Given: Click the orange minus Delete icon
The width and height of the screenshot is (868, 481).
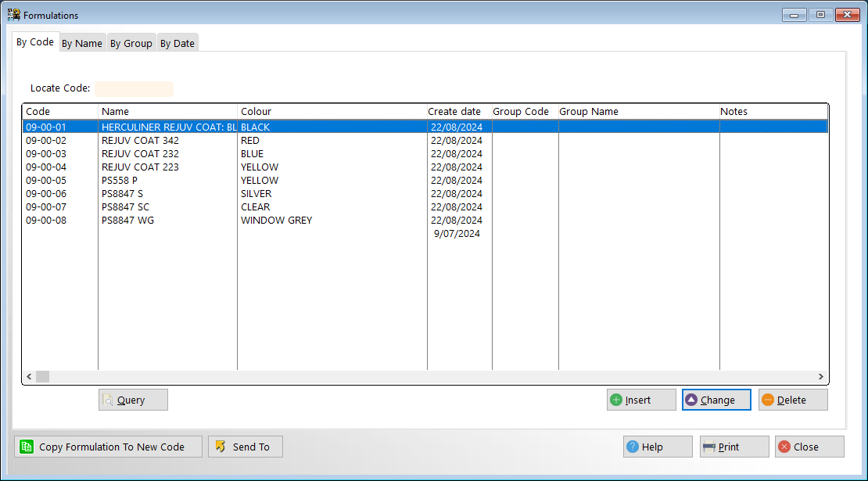Looking at the screenshot, I should (x=768, y=400).
